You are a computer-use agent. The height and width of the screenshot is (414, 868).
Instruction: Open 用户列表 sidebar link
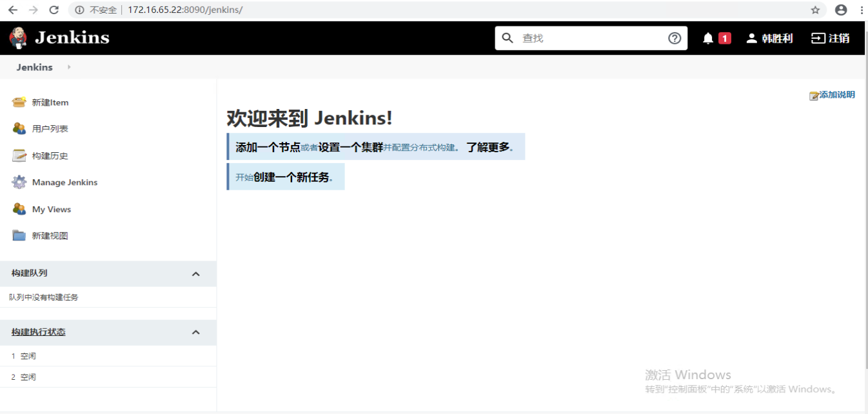pos(50,129)
